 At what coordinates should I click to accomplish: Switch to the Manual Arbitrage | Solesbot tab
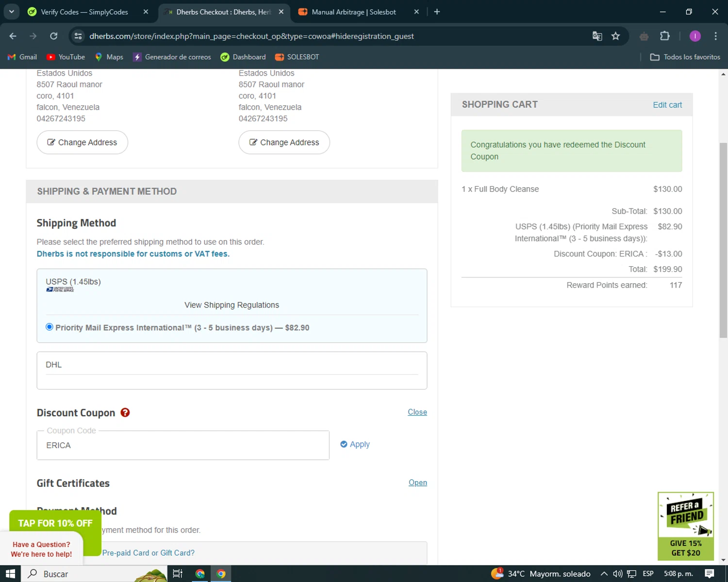point(354,12)
